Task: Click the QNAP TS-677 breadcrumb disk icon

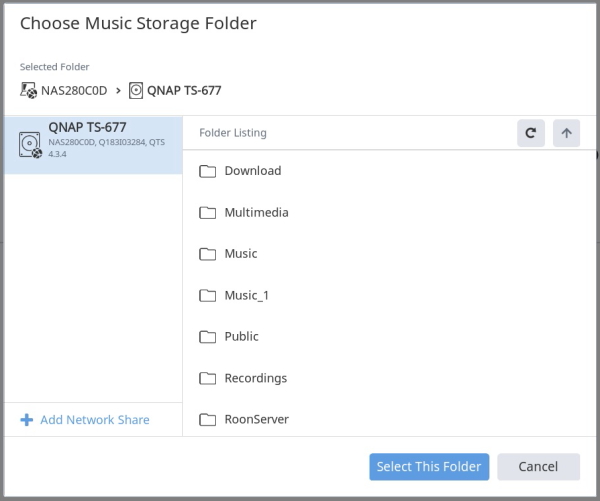Action: 136,91
